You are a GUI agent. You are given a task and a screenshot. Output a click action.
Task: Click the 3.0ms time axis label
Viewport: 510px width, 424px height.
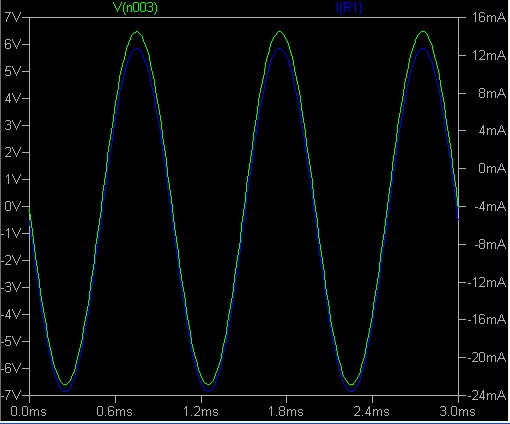pos(457,411)
